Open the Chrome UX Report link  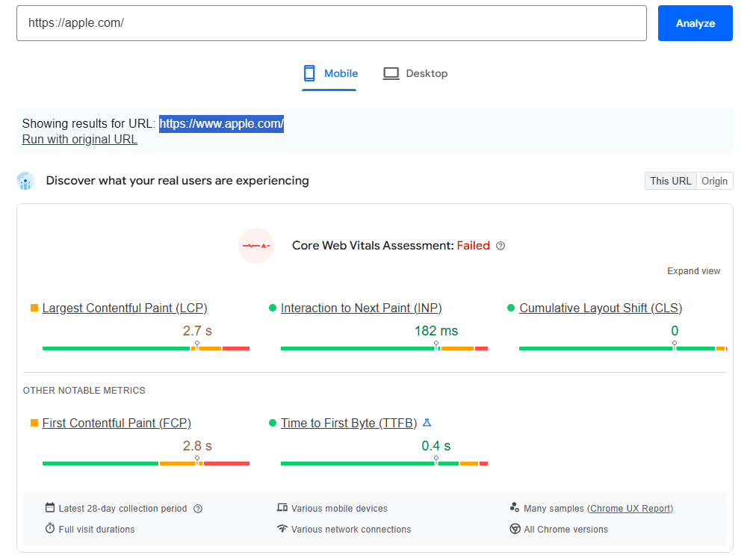(630, 507)
